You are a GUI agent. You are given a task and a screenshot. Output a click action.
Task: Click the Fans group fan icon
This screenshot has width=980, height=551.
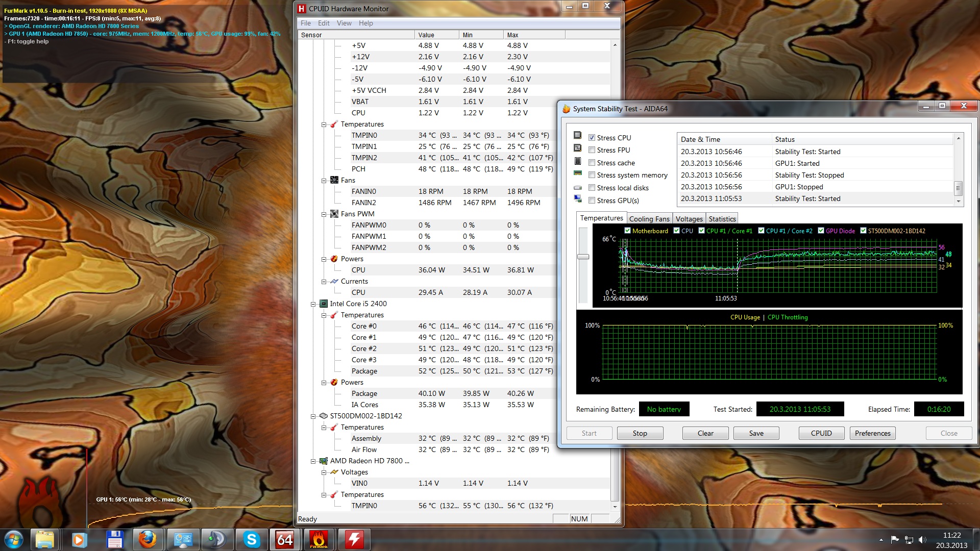click(334, 180)
